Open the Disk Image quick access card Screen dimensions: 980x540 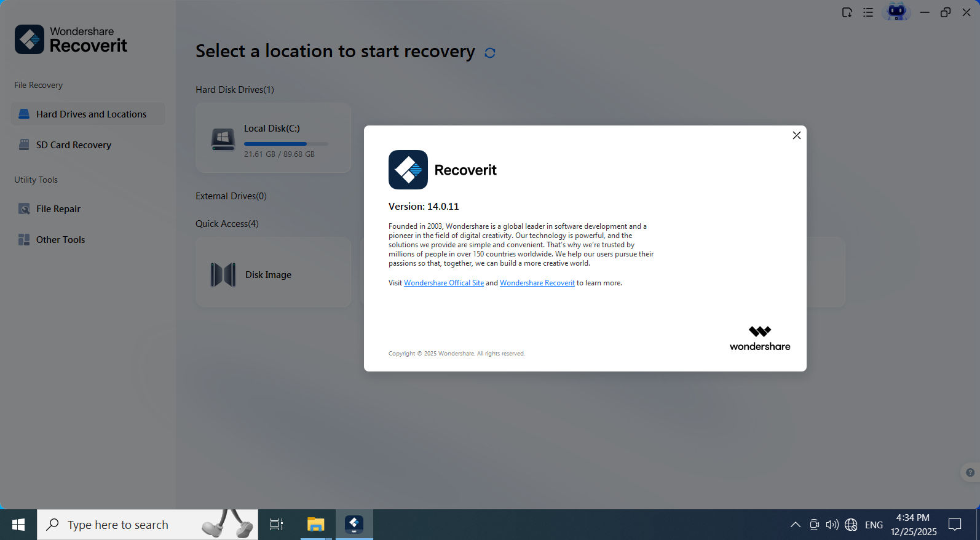click(273, 272)
